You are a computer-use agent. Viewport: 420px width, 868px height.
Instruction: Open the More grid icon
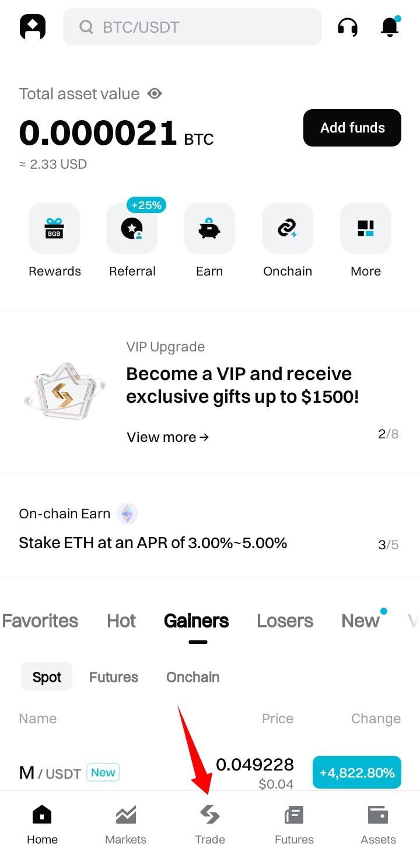(366, 228)
